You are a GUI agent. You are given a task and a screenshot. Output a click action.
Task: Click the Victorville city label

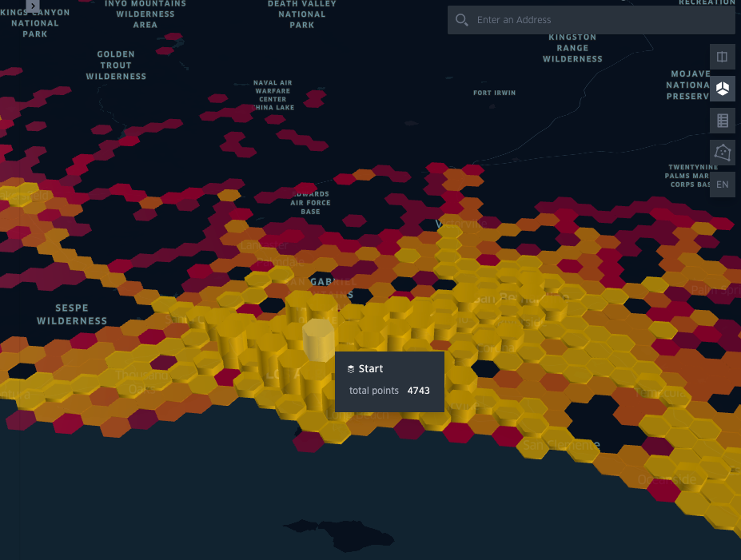point(460,224)
